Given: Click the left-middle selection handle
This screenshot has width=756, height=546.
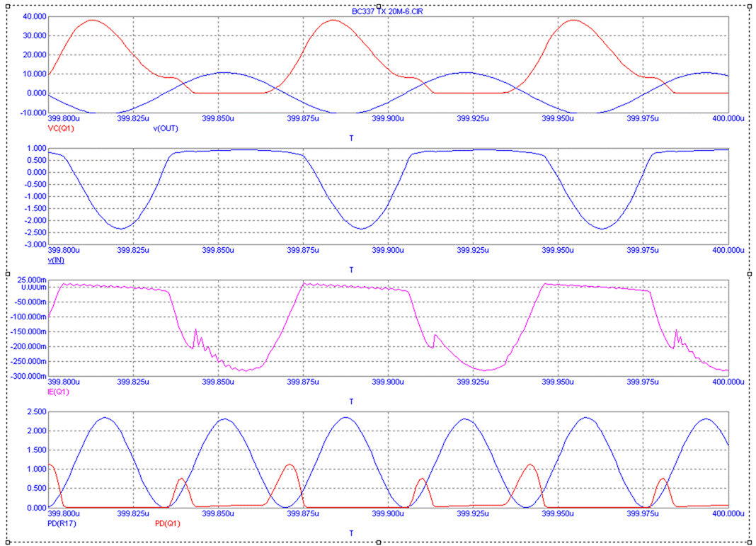Looking at the screenshot, I should click(x=8, y=273).
